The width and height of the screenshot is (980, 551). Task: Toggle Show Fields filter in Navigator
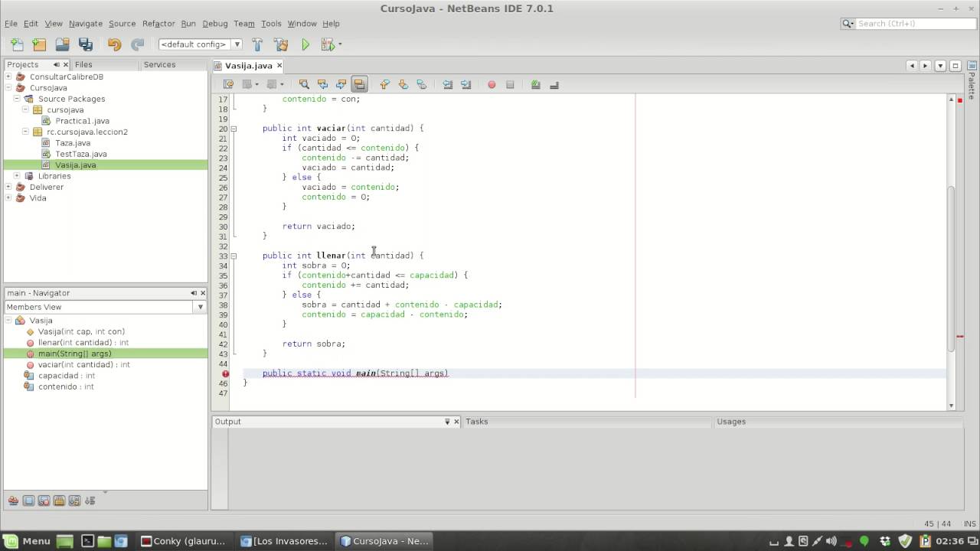point(28,501)
